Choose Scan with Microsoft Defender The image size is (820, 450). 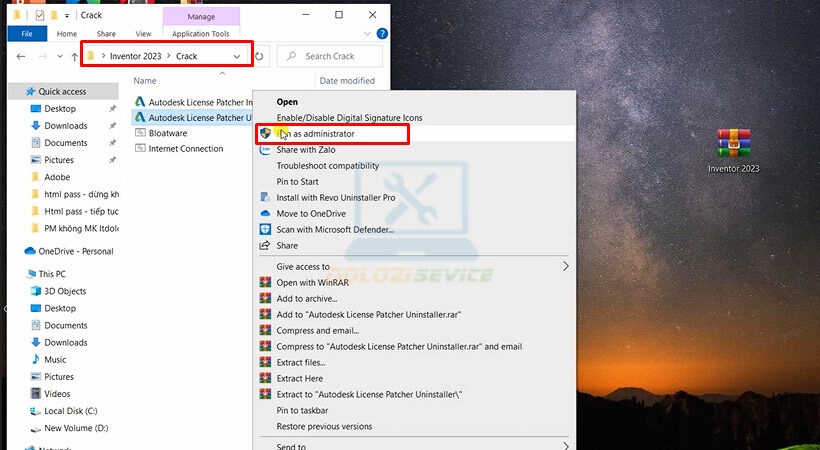tap(335, 229)
